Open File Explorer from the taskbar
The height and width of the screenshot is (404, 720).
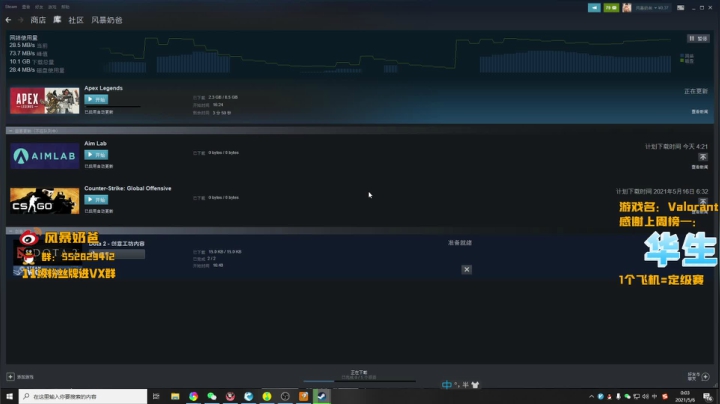175,396
